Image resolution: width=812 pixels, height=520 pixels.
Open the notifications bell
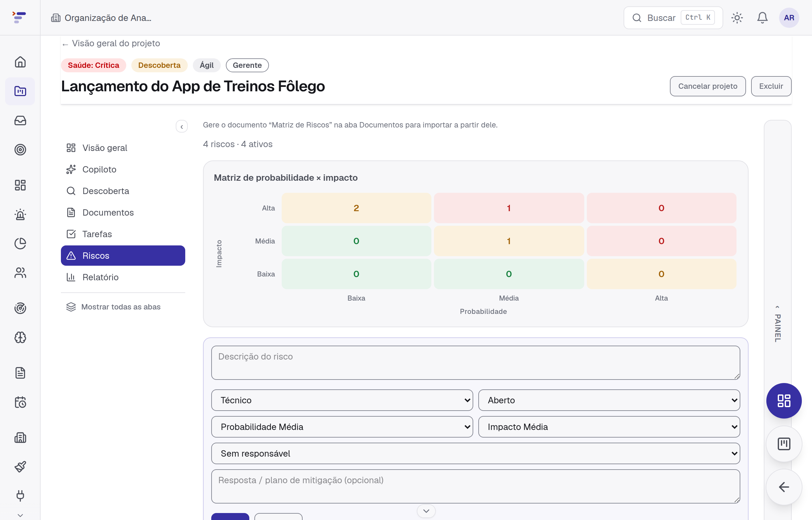(762, 17)
